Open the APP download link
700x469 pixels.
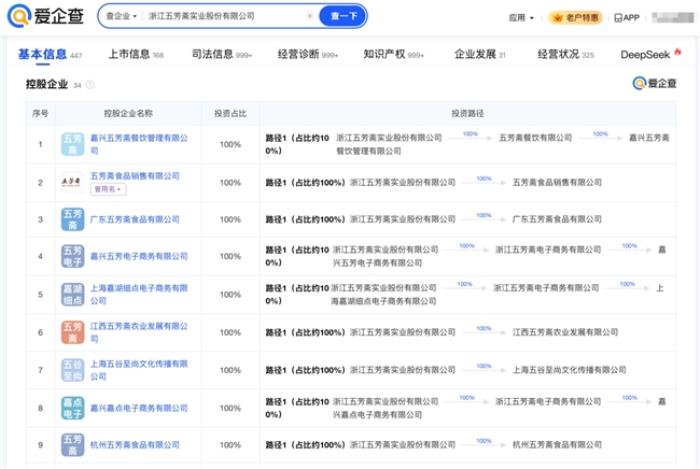[627, 18]
